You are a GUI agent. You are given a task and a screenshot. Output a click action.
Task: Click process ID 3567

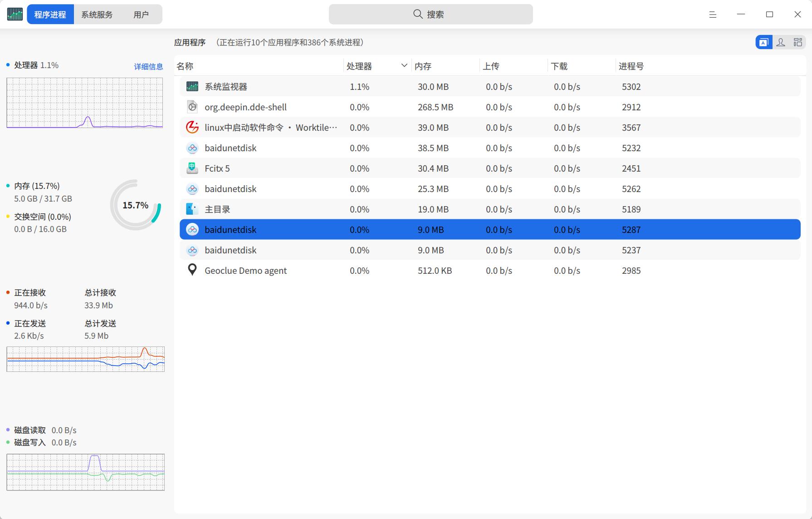pyautogui.click(x=631, y=128)
